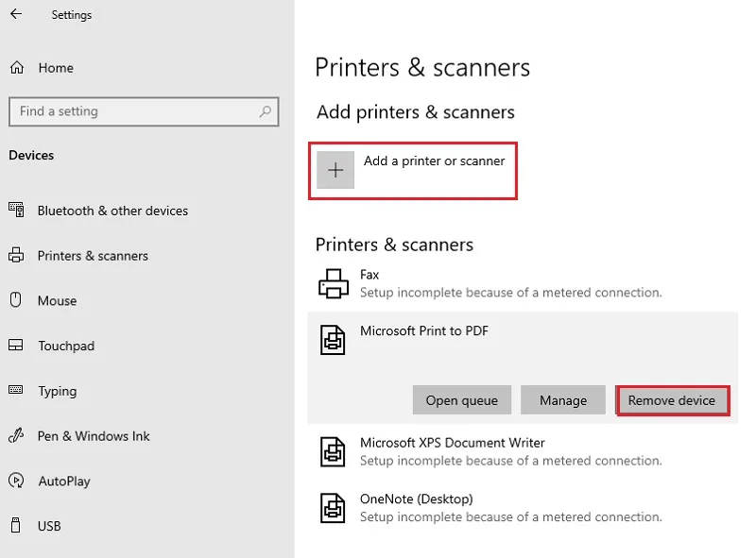The width and height of the screenshot is (756, 558).
Task: Open the Mouse settings page
Action: point(58,300)
